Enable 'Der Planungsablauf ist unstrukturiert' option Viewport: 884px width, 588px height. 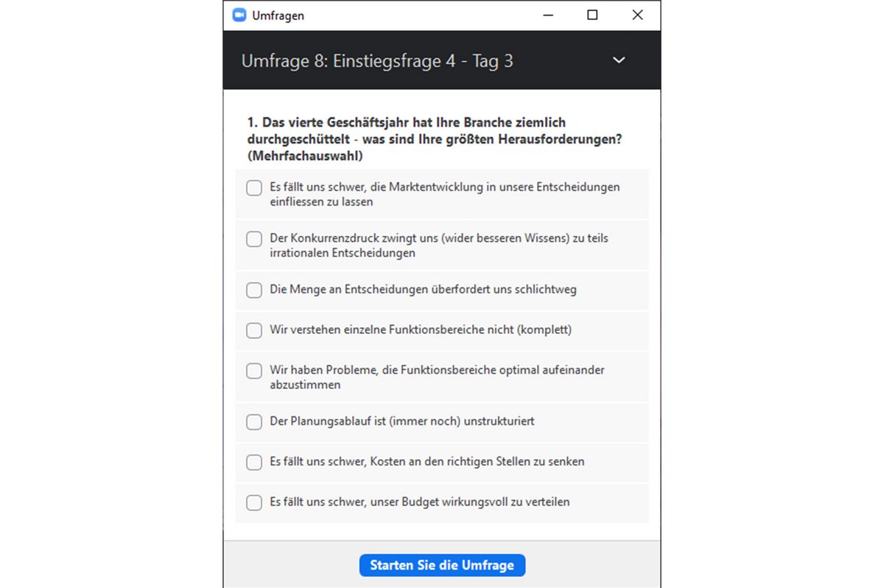(x=254, y=422)
